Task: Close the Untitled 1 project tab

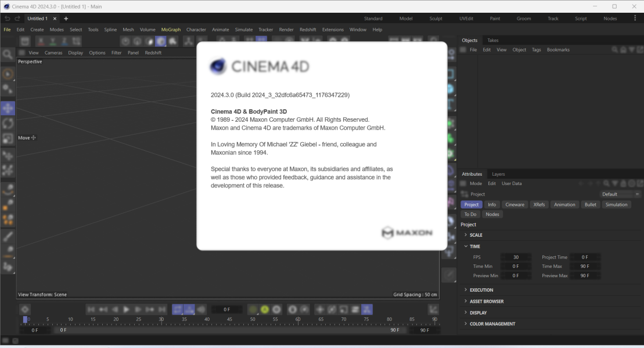Action: [x=55, y=19]
